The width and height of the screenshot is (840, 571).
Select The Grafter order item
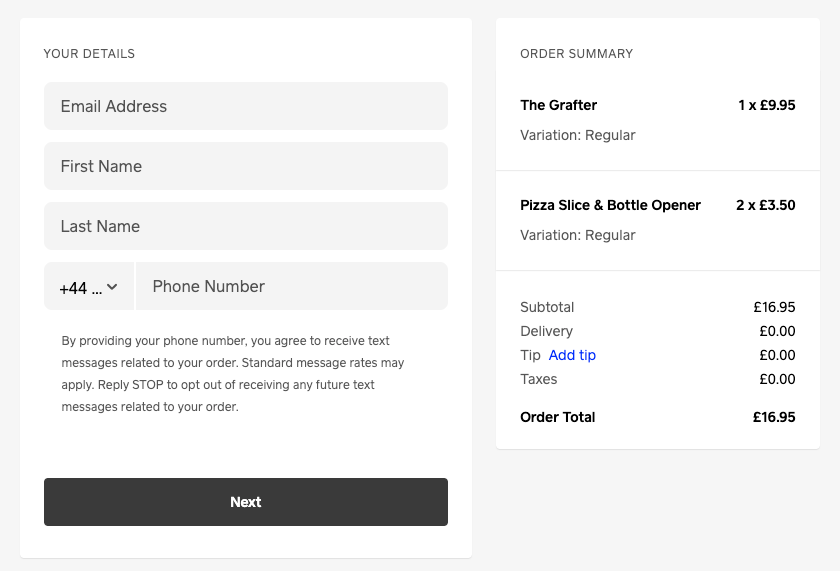pos(558,105)
